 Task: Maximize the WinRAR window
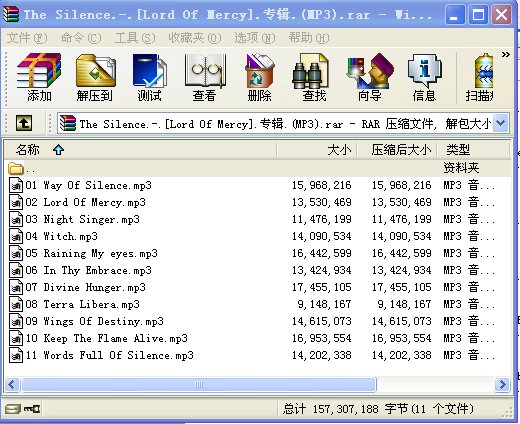click(478, 15)
